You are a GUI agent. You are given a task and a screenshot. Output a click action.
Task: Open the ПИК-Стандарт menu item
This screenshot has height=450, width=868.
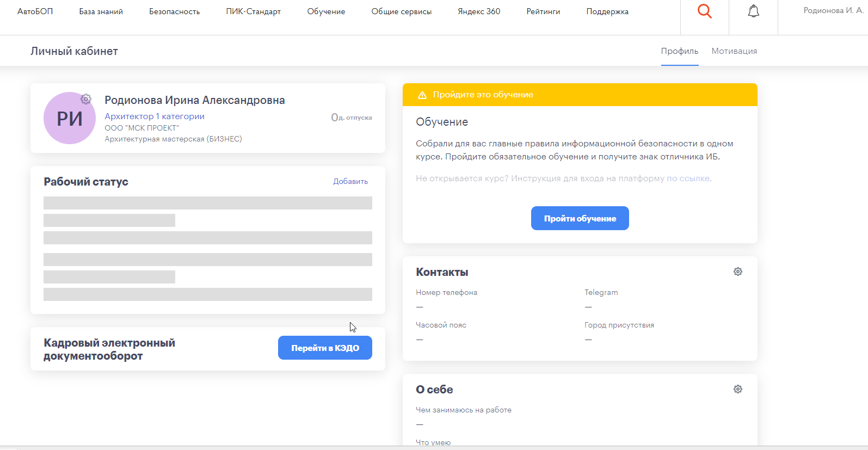click(x=254, y=11)
